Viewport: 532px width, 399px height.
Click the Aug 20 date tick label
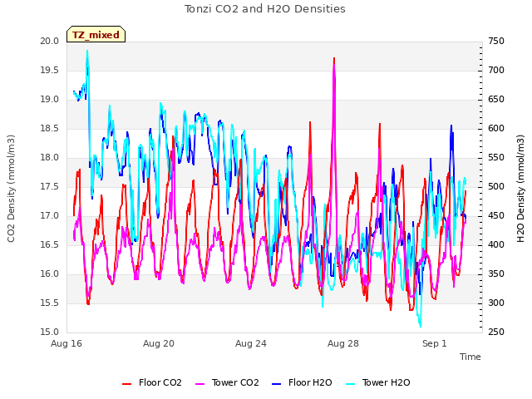click(x=159, y=343)
